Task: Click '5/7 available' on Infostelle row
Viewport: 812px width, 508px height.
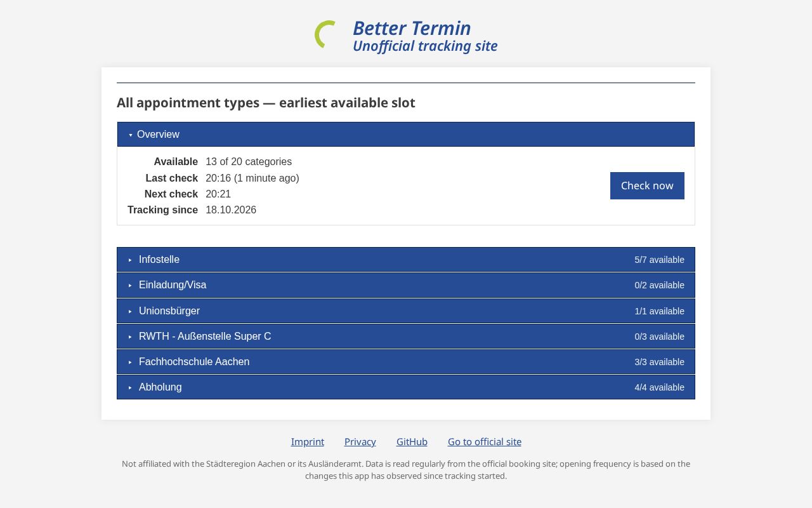Action: click(660, 260)
